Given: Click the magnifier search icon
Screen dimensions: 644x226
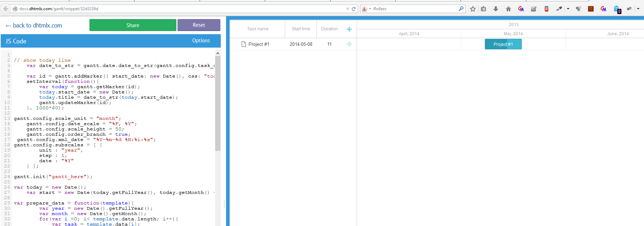Looking at the screenshot, I should [x=461, y=9].
